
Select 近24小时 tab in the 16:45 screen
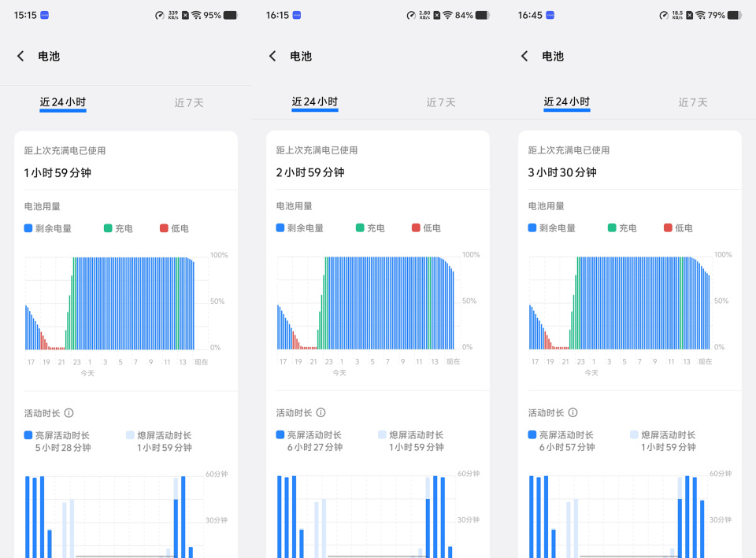[x=567, y=102]
